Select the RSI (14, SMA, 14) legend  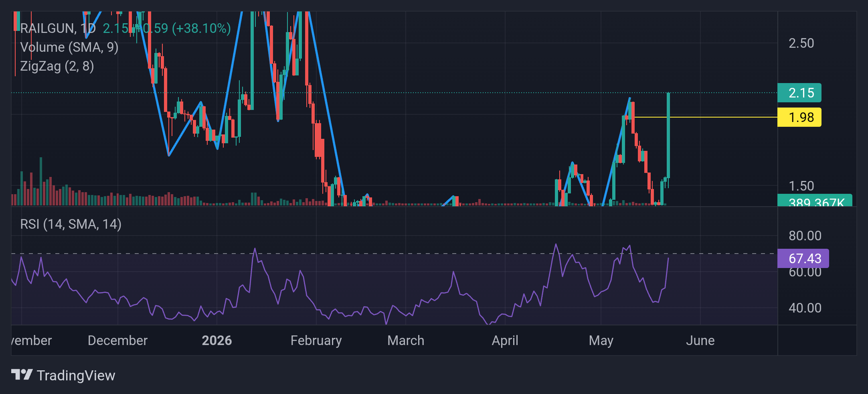71,224
